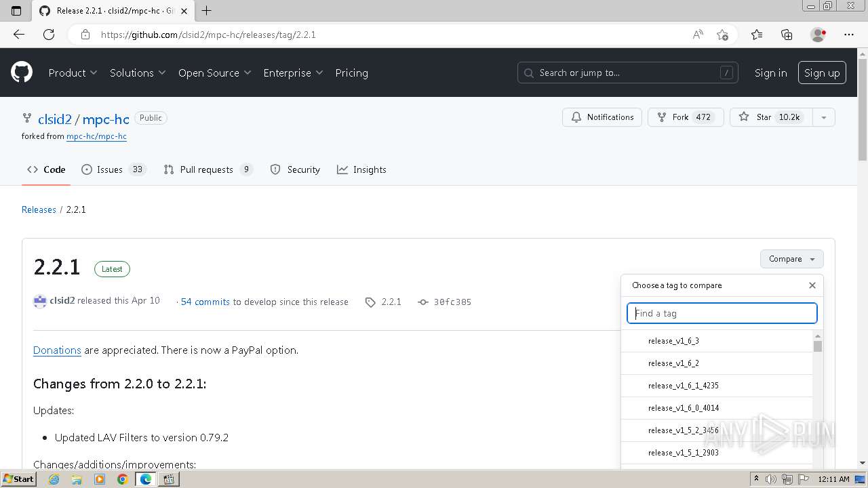Go to Releases breadcrumb link

[39, 209]
